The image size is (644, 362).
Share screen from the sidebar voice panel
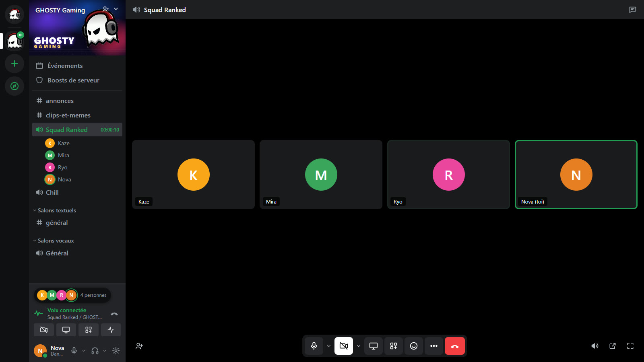coord(66,330)
